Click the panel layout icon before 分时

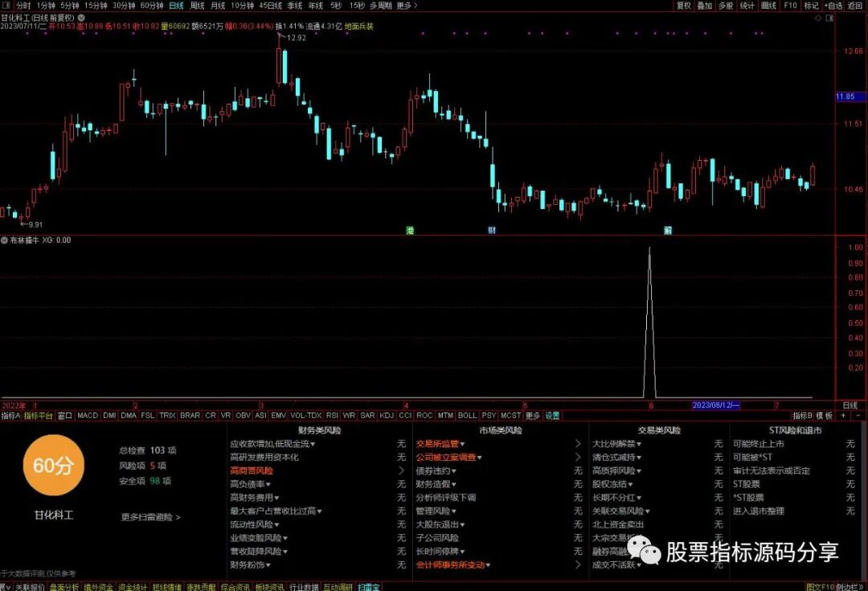tap(6, 5)
